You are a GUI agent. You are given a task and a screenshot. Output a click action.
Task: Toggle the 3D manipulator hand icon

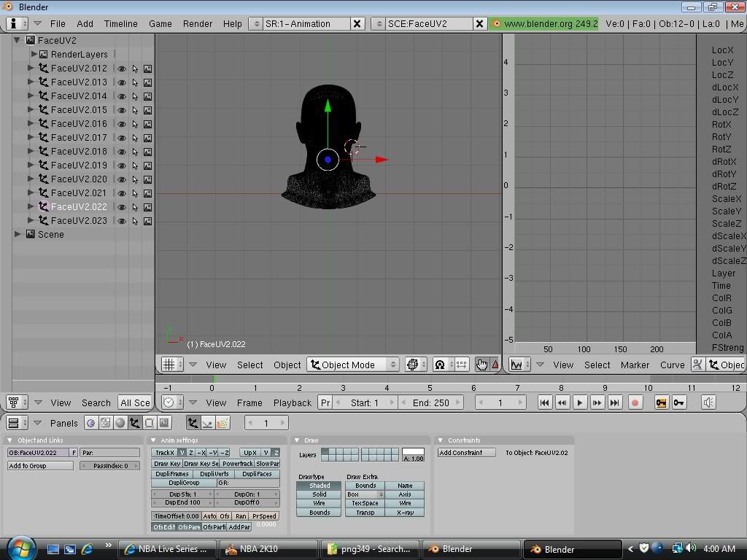[481, 365]
